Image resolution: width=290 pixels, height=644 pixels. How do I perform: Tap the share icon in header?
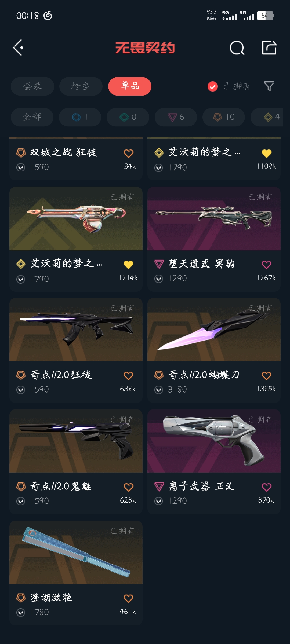coord(269,48)
